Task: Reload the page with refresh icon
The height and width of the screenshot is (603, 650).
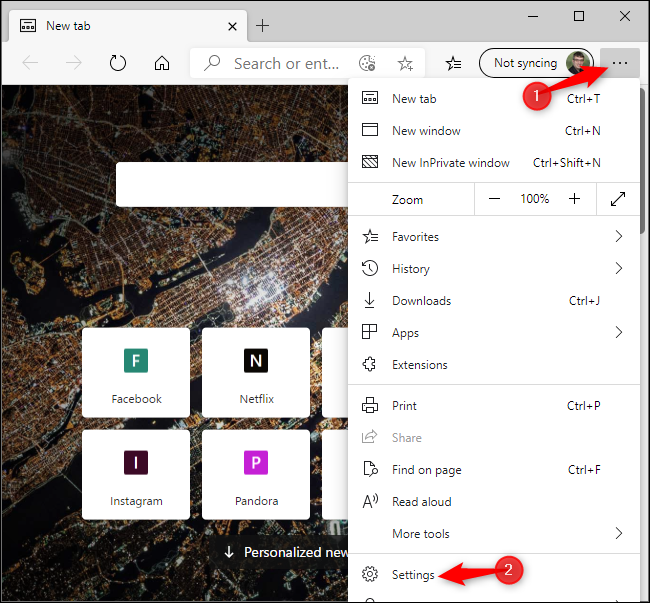Action: point(118,63)
